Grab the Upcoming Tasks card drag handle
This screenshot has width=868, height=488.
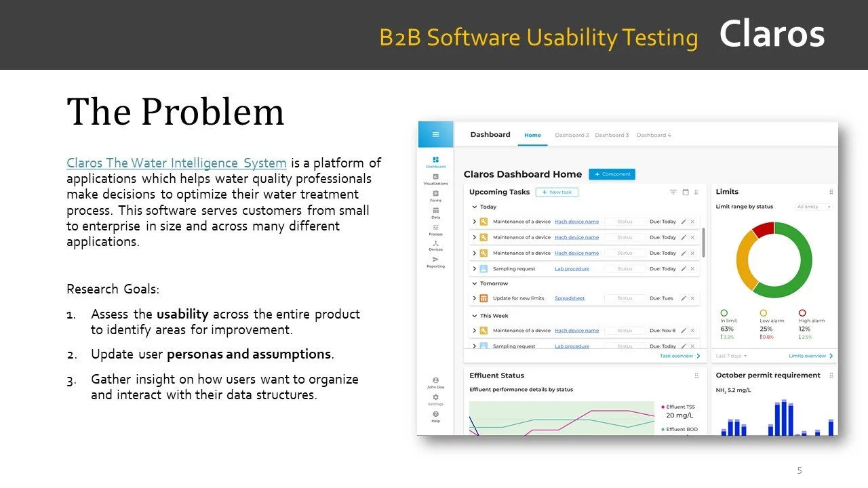pos(696,192)
